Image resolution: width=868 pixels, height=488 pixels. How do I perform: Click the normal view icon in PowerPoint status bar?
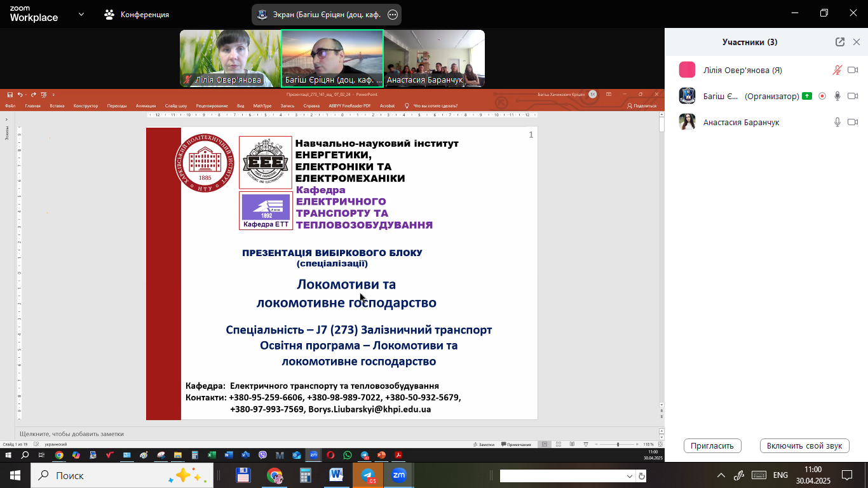click(x=545, y=444)
